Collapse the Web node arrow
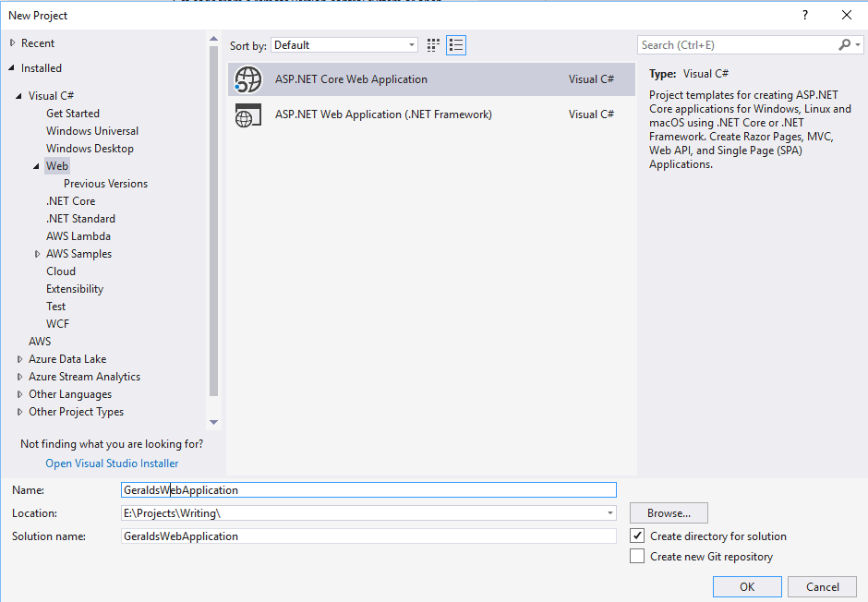868x602 pixels. [36, 166]
